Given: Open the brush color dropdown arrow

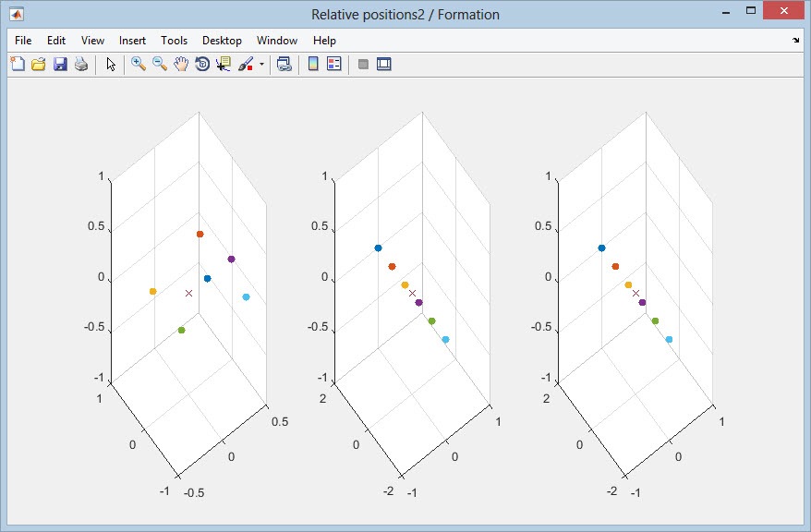Looking at the screenshot, I should click(261, 64).
